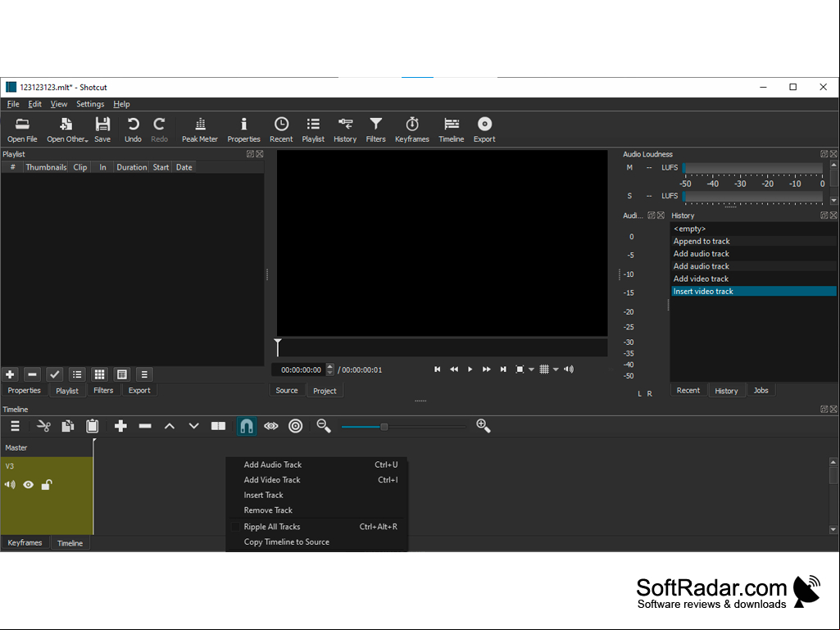Click the Open File toolbar icon
The height and width of the screenshot is (630, 840).
(x=22, y=129)
